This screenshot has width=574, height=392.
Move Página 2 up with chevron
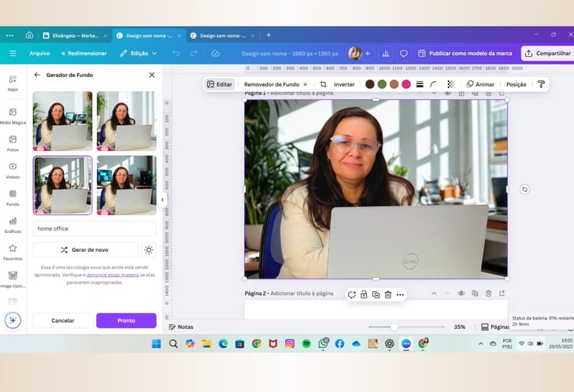[x=434, y=293]
